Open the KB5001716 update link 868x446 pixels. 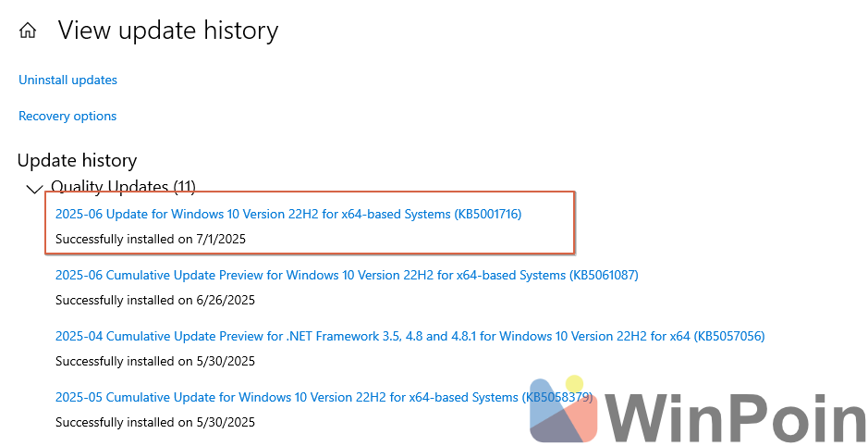(288, 214)
